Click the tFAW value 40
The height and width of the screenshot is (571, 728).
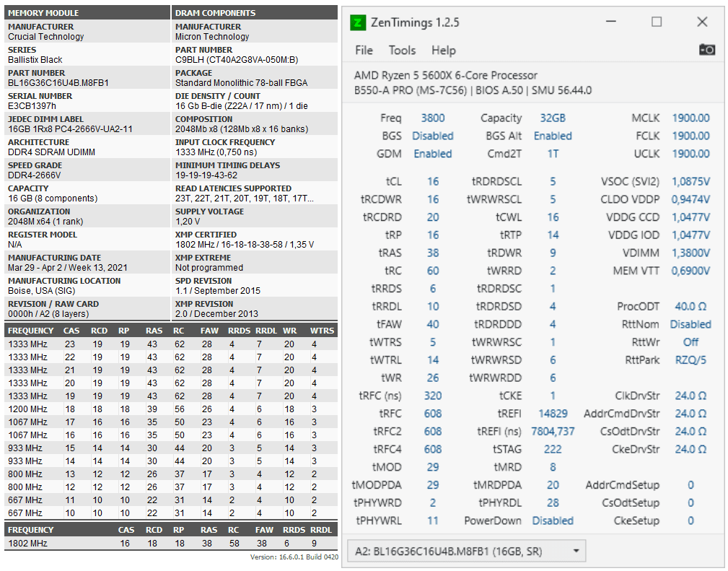click(x=433, y=324)
